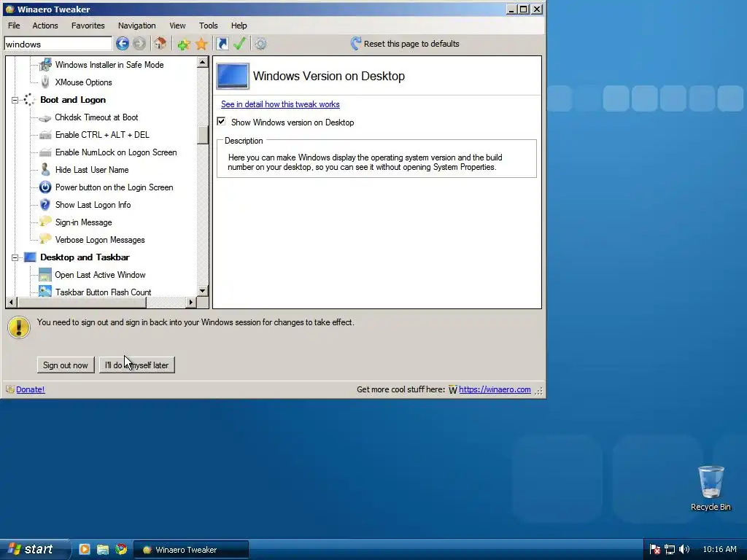Viewport: 747px width, 560px height.
Task: Click the tree scrollbar down arrow
Action: pos(203,290)
